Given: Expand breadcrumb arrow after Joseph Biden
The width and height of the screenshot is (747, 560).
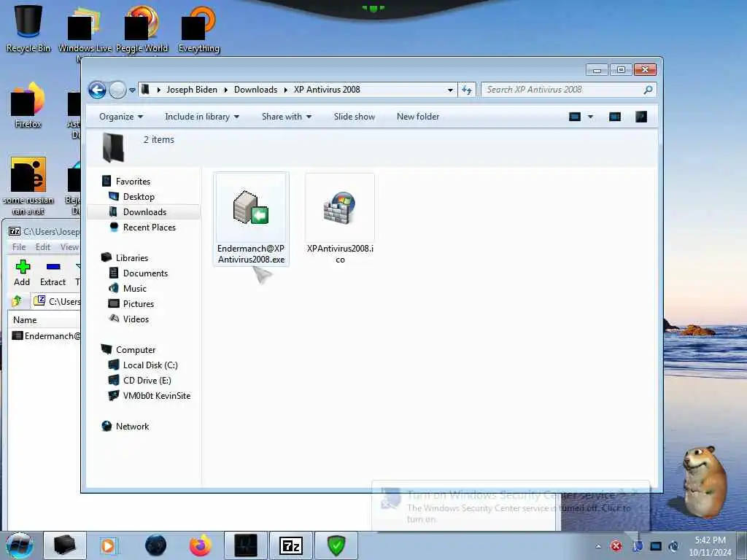Looking at the screenshot, I should tap(226, 90).
